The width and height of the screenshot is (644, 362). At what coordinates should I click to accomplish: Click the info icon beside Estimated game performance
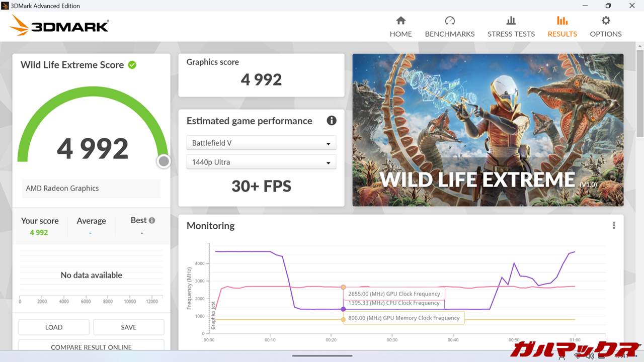[331, 121]
